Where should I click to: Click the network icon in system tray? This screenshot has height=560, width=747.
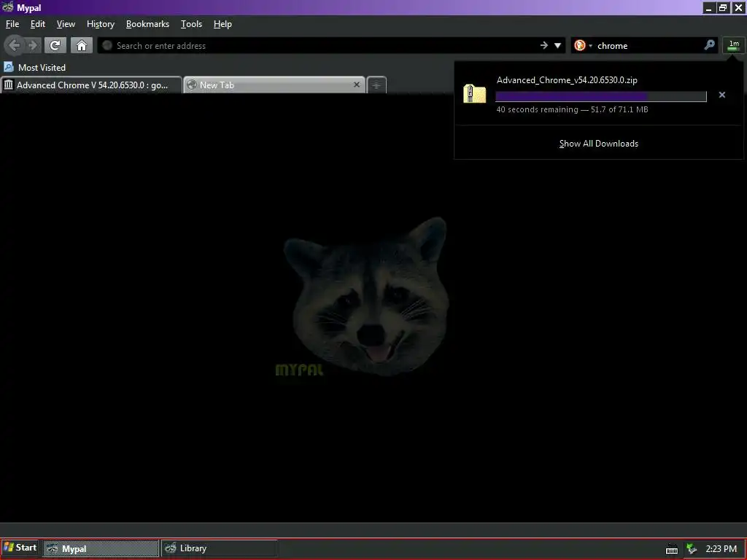pos(692,549)
